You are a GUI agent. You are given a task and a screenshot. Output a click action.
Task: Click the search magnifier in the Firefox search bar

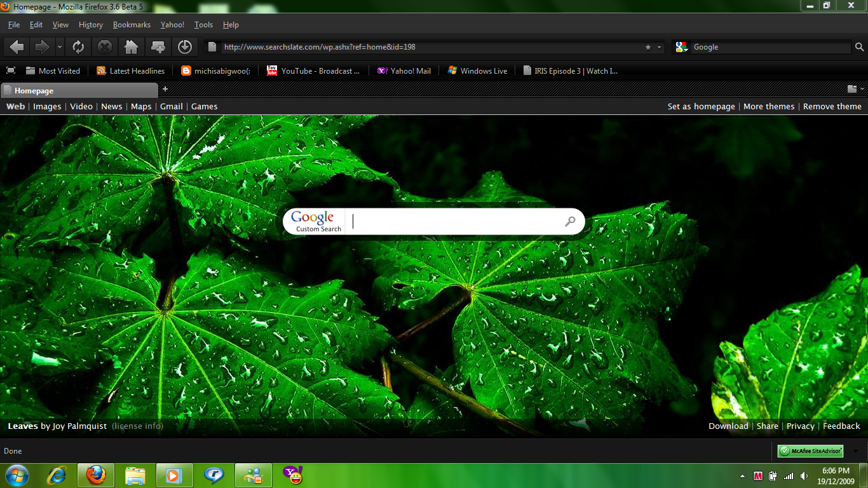click(860, 47)
